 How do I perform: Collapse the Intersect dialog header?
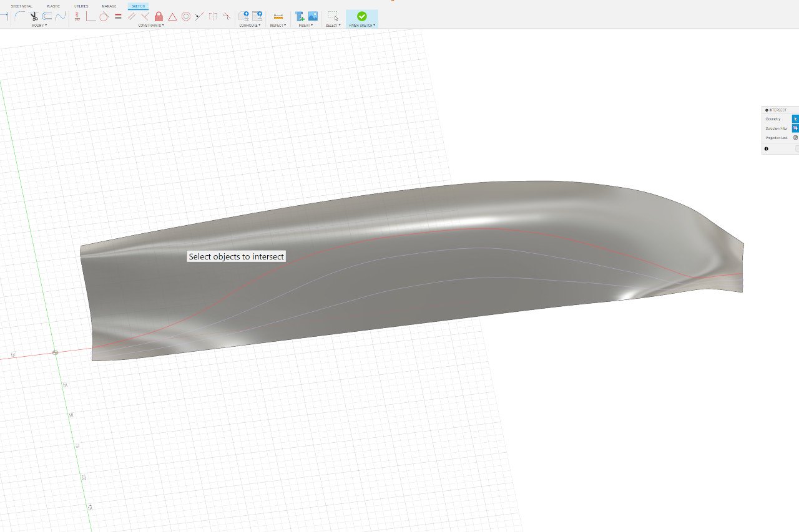pos(767,110)
